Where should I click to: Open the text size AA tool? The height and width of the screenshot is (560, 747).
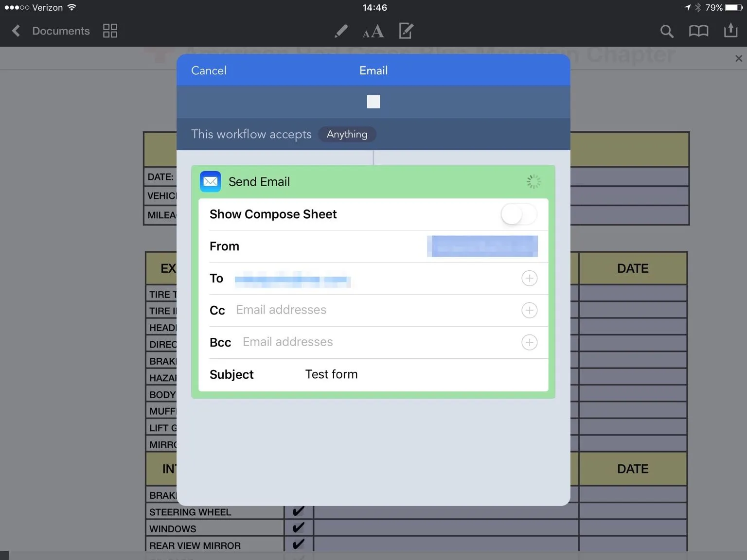point(373,32)
